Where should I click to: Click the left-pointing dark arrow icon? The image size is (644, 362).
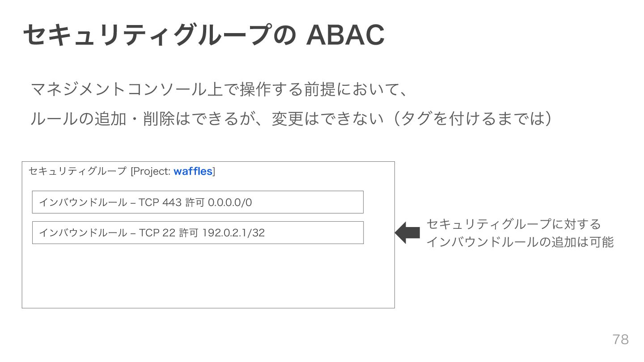coord(407,232)
